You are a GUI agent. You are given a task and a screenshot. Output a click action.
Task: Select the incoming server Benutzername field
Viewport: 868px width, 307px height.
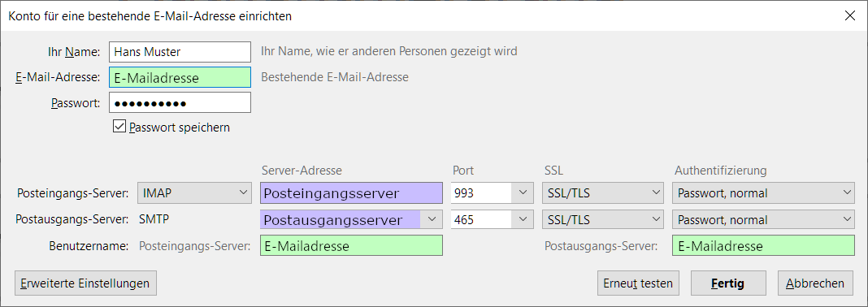[x=352, y=245]
